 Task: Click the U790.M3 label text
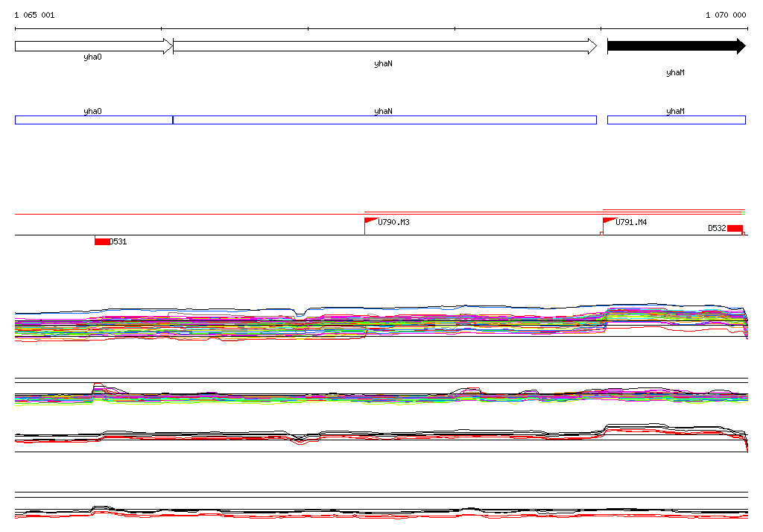(x=393, y=223)
